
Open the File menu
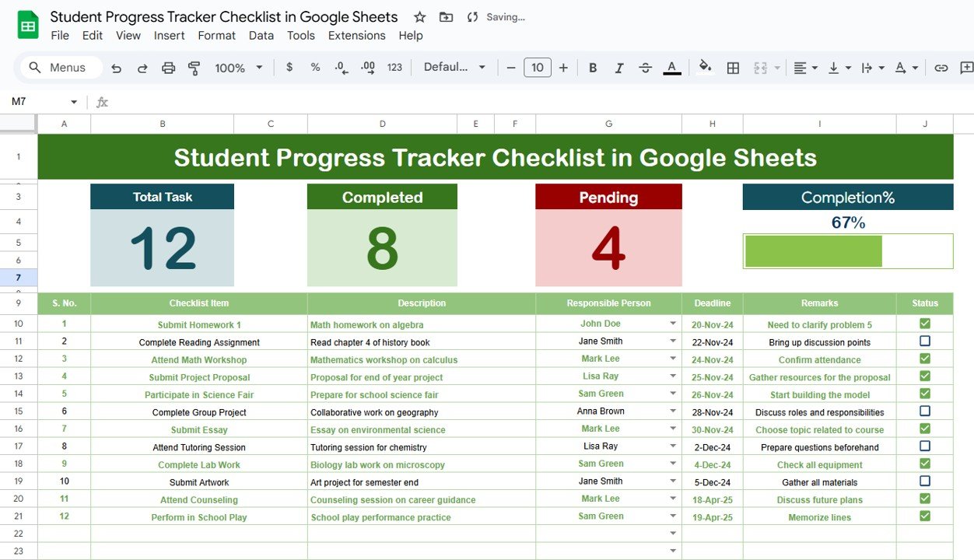click(60, 36)
